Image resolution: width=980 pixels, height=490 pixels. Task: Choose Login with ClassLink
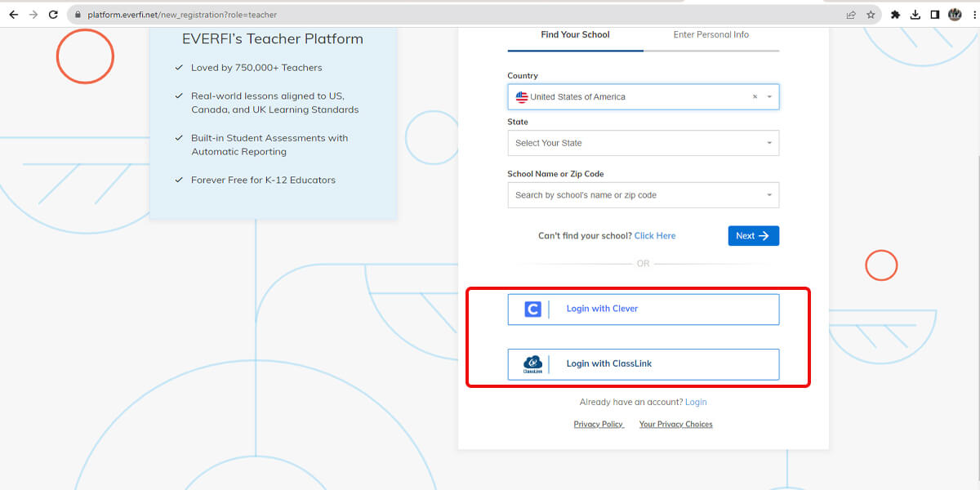point(644,364)
